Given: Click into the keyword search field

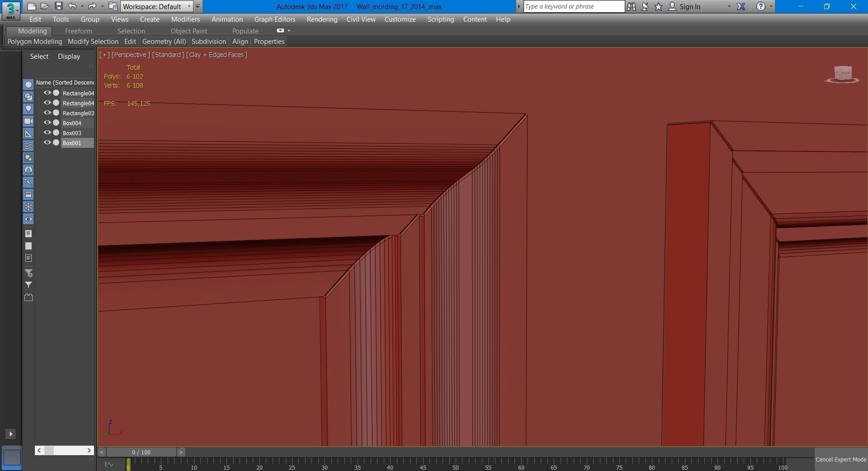Looking at the screenshot, I should click(574, 6).
